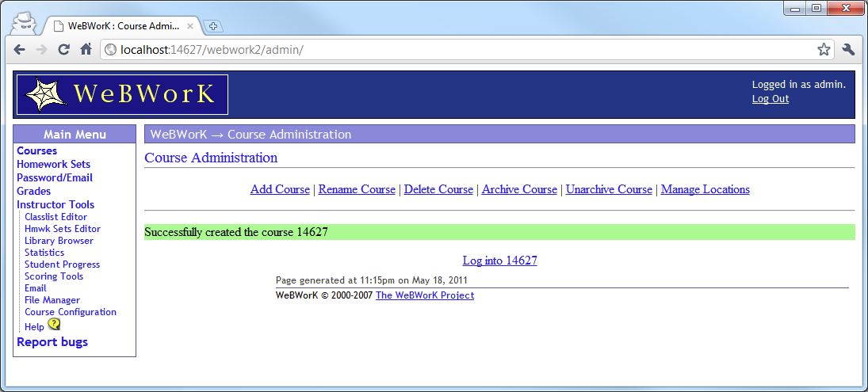
Task: Open the wrench settings menu icon
Action: tap(848, 50)
